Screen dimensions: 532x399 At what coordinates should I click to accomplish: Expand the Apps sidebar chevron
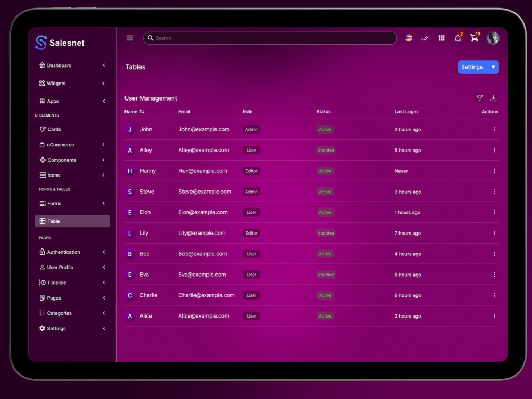click(x=104, y=101)
